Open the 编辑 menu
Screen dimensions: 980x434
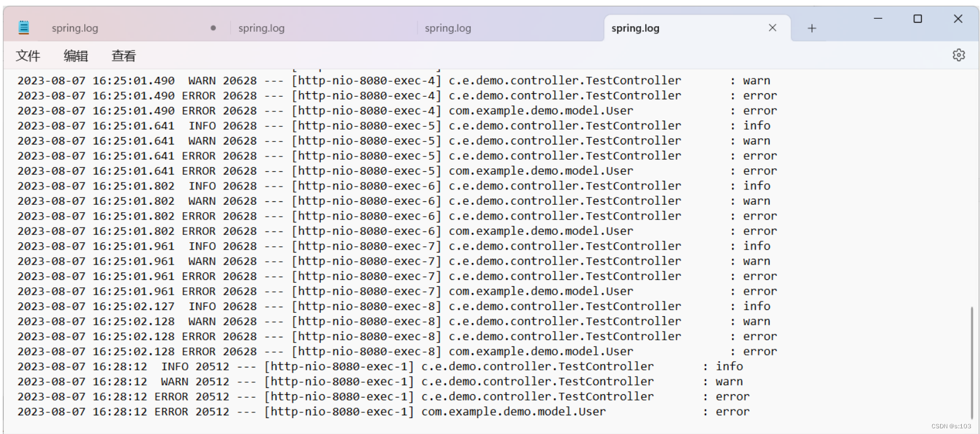76,56
